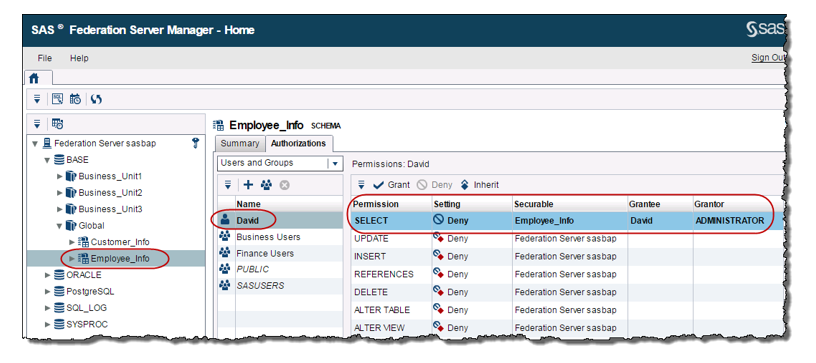Expand the Business_Unit2 catalog
This screenshot has width=816, height=363.
tap(60, 193)
